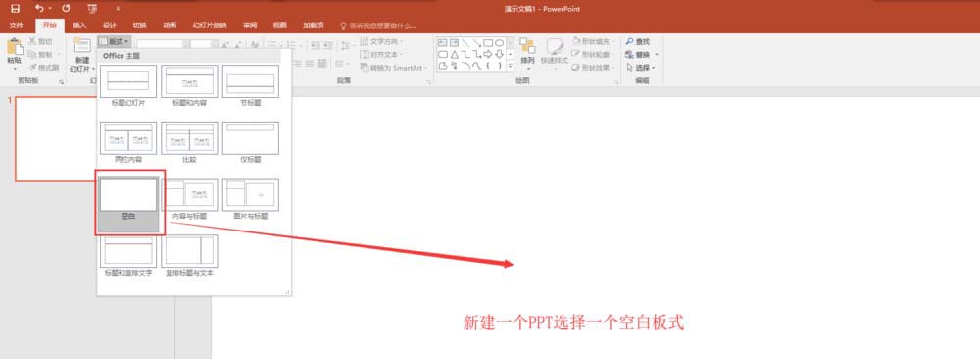980x359 pixels.
Task: Switch to the 切换 (Transitions) tab
Action: [139, 26]
